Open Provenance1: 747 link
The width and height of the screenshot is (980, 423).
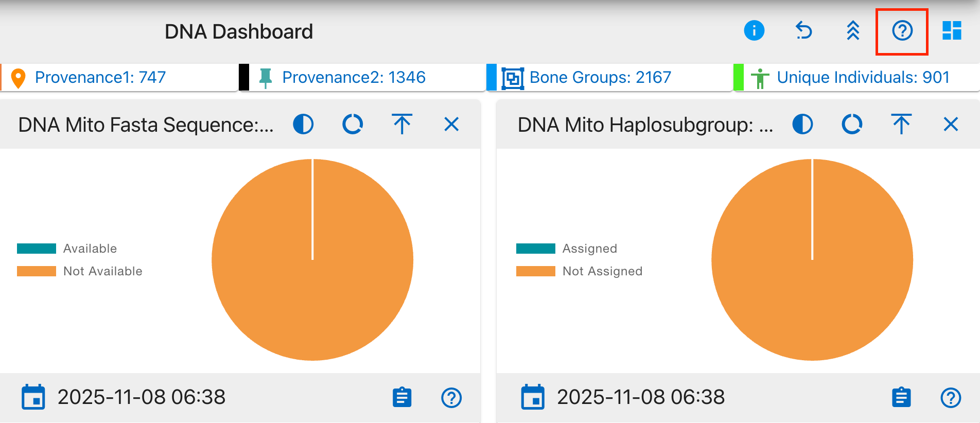tap(100, 77)
